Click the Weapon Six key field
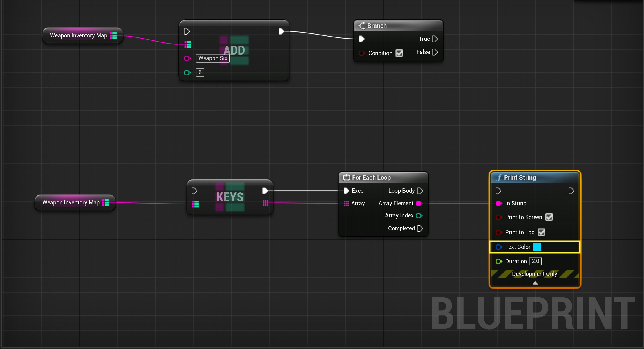The image size is (644, 349). click(213, 58)
